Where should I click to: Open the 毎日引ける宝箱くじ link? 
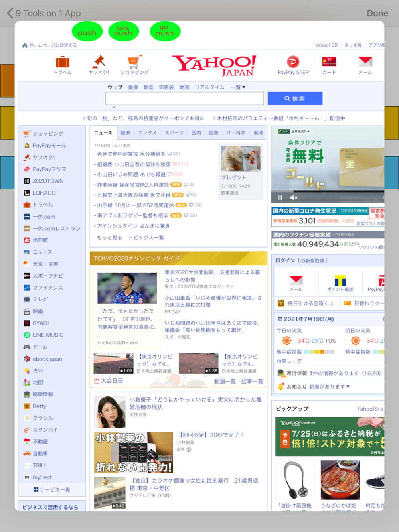[306, 303]
